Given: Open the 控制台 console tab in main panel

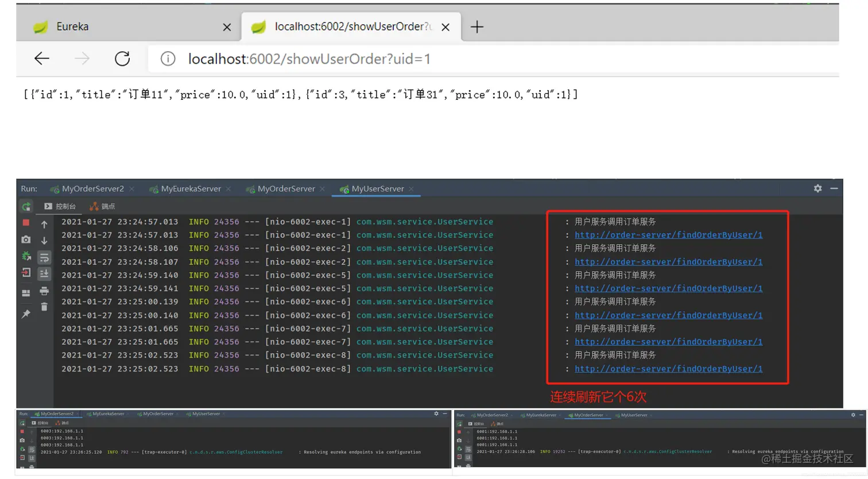Looking at the screenshot, I should click(60, 206).
